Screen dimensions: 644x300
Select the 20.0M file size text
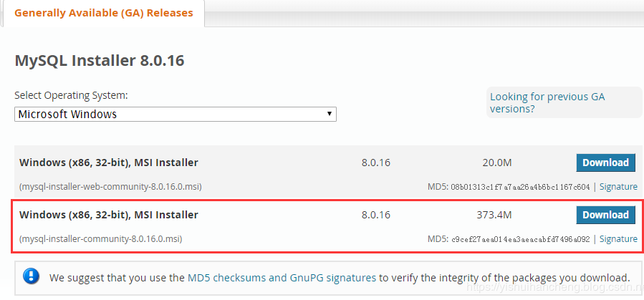click(x=497, y=163)
